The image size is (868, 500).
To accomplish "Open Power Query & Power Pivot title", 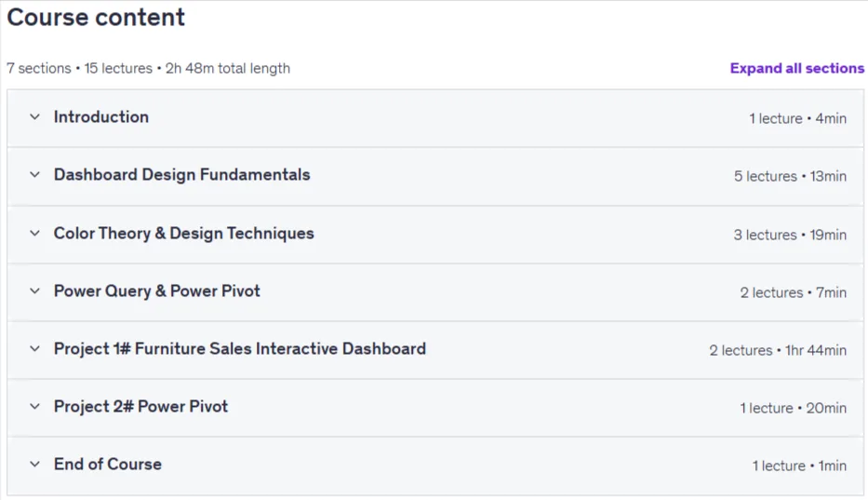I will pos(156,291).
